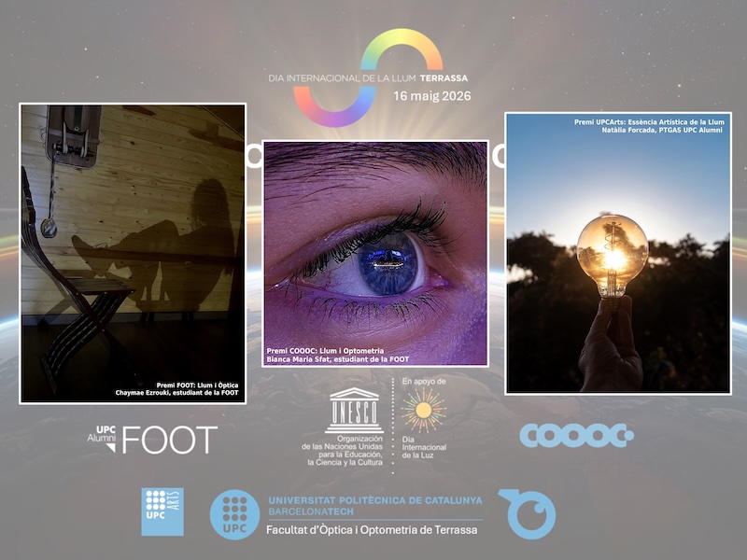This screenshot has height=560, width=747.
Task: Click the Dia Internacional de la Luz sun emblem
Action: pyautogui.click(x=424, y=410)
